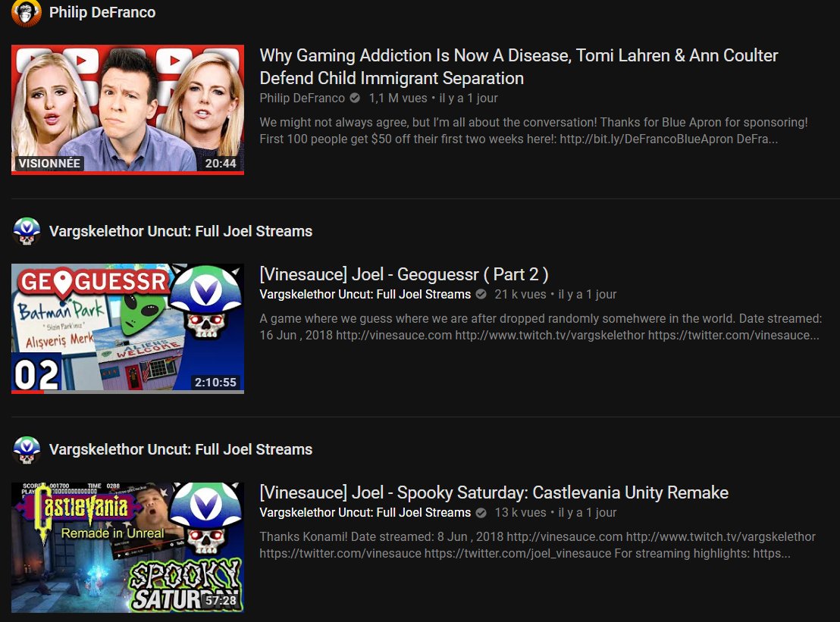Click 'Thanks Konami! Date streamed' description text
The width and height of the screenshot is (840, 622).
pos(538,545)
